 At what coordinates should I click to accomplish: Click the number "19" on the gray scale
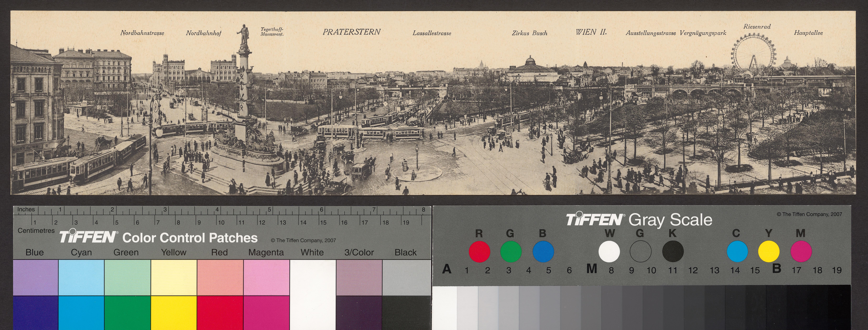pos(837,270)
